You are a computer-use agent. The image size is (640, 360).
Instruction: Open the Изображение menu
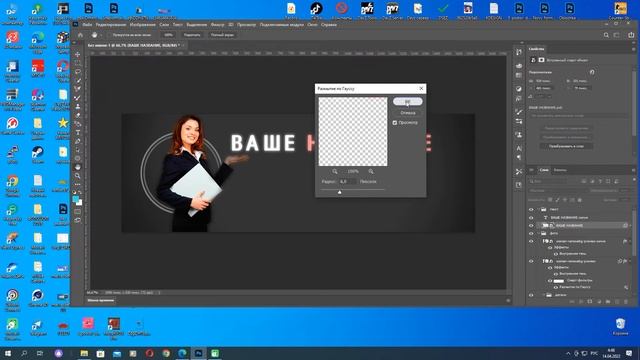(142, 25)
